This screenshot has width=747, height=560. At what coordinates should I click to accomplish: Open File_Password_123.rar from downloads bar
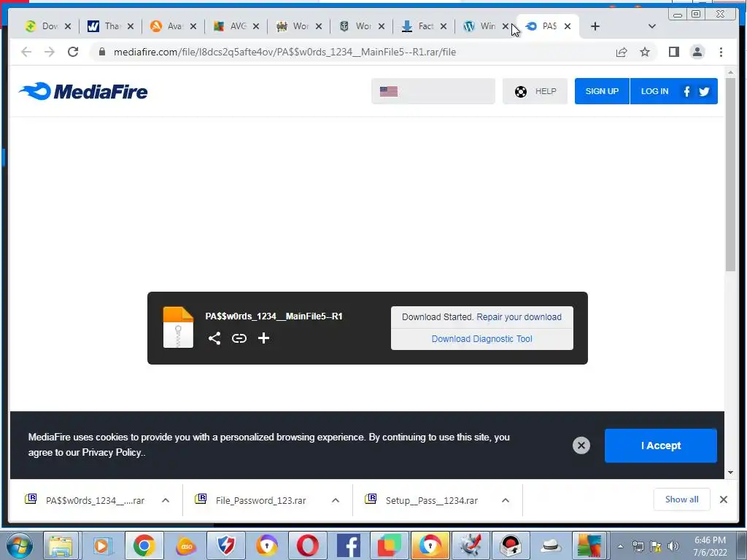pos(260,500)
